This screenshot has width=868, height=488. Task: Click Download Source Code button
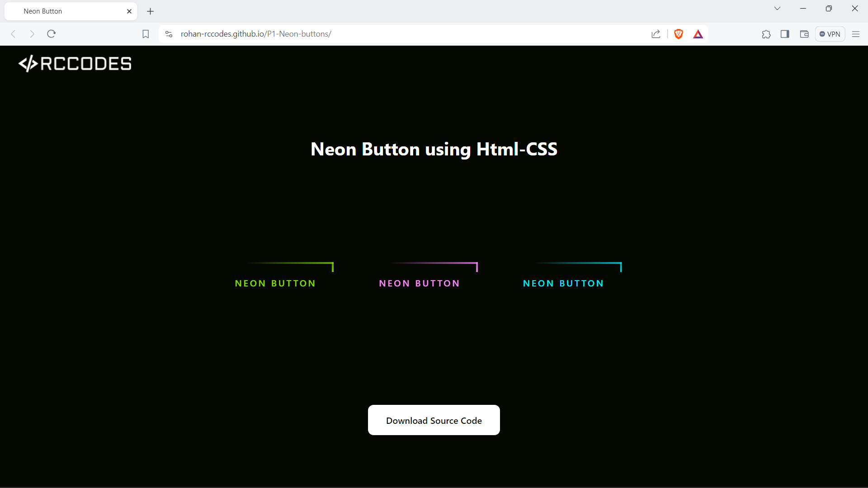[x=434, y=420]
